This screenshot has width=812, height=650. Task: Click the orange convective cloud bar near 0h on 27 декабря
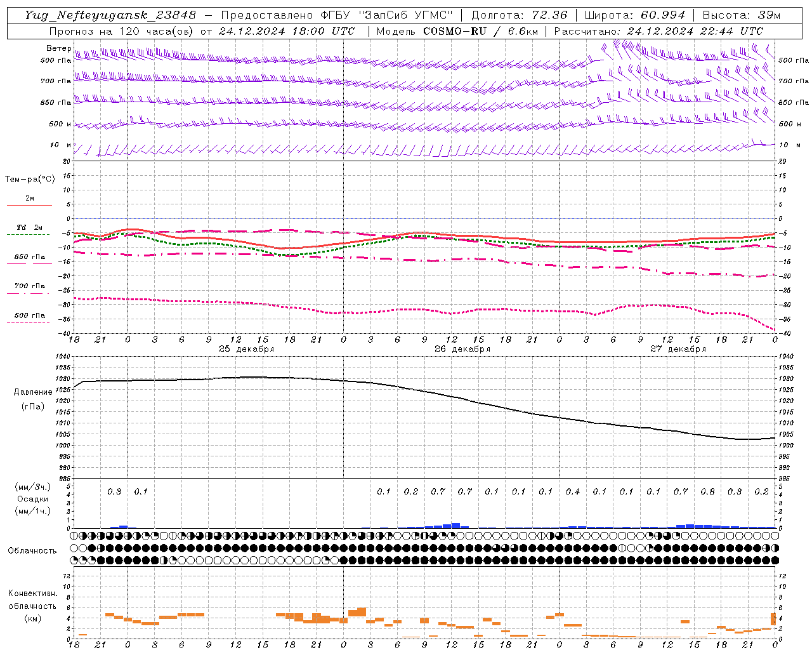560,614
